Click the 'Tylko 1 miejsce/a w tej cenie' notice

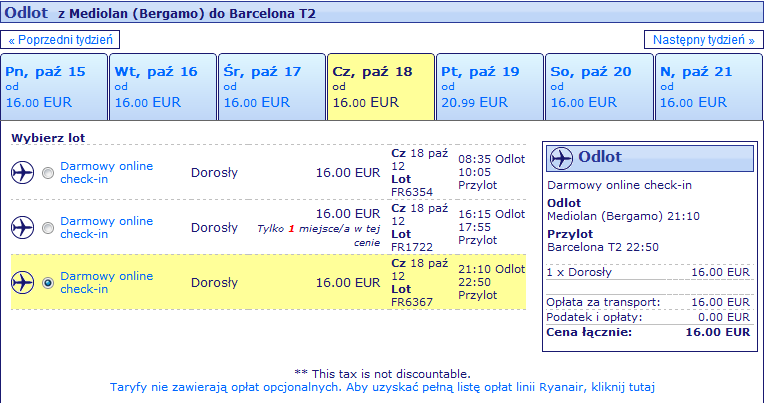319,235
